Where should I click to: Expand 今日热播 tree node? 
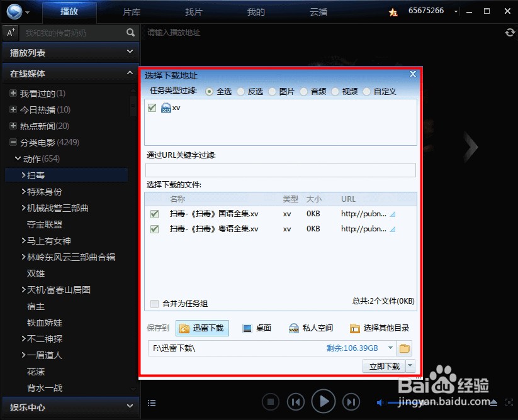tap(13, 109)
